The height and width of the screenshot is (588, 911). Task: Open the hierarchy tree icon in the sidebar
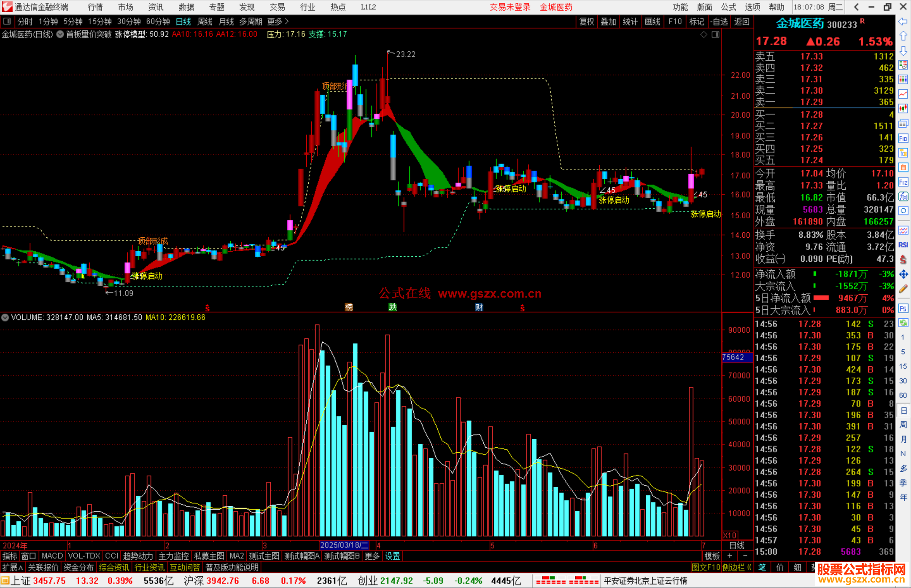pos(903,153)
